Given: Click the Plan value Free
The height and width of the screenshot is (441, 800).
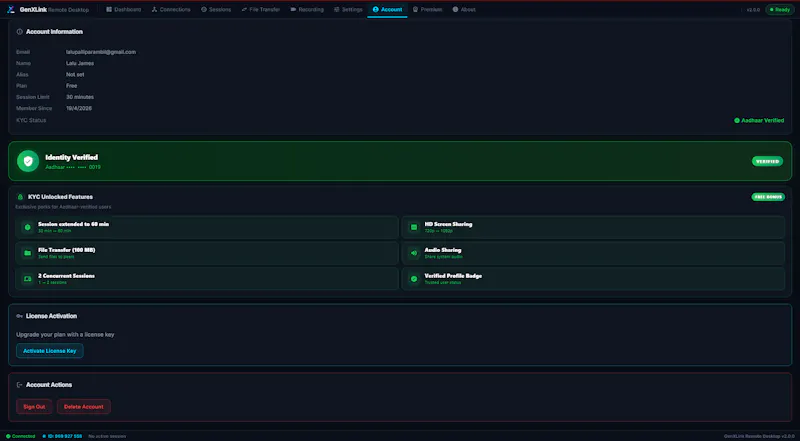Looking at the screenshot, I should point(71,86).
